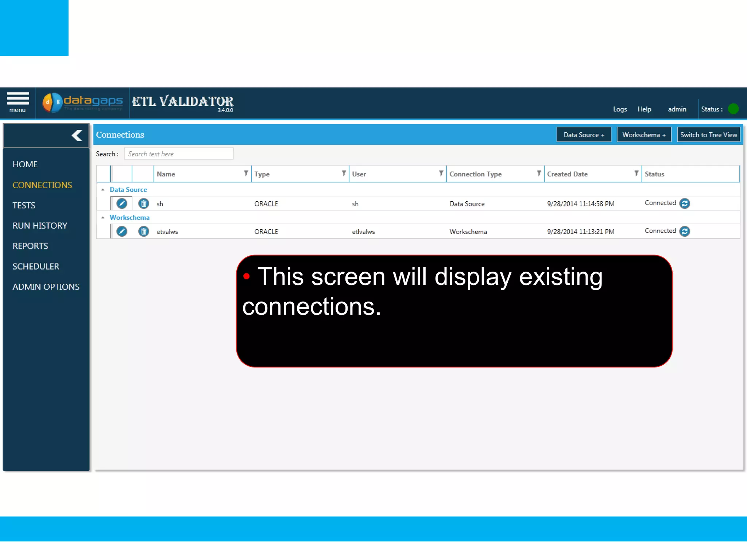Screen dimensions: 747x560
Task: Open the Connection Type column filter
Action: point(539,174)
